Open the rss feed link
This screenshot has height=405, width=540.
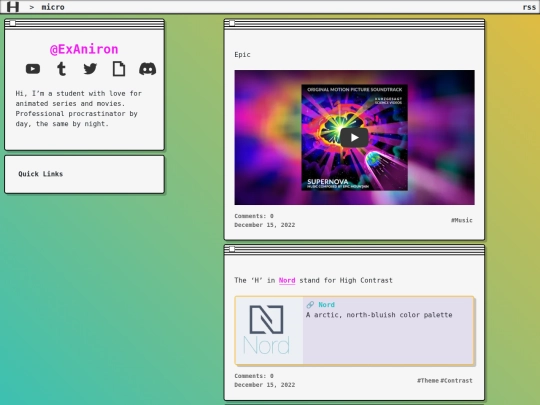(529, 7)
